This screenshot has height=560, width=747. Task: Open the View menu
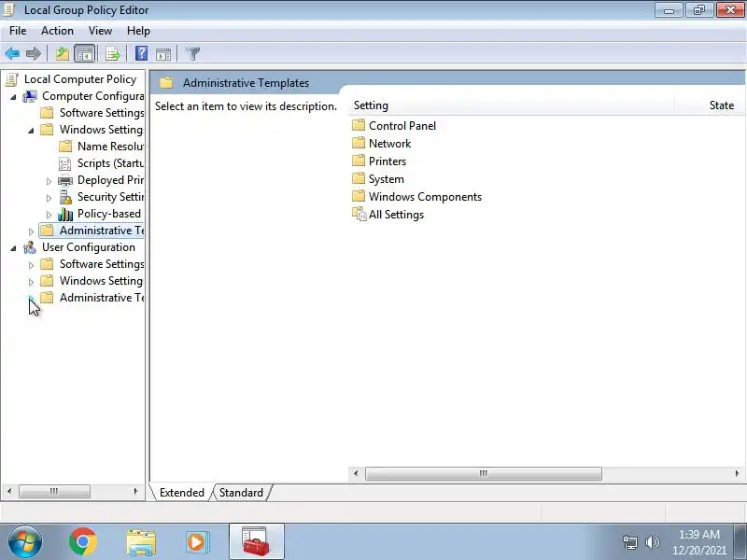[x=100, y=31]
